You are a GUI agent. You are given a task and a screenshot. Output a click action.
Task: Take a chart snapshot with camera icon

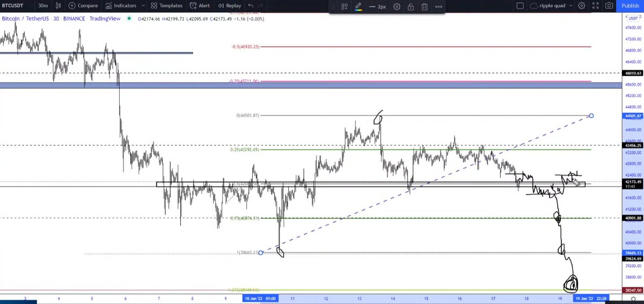[x=609, y=5]
